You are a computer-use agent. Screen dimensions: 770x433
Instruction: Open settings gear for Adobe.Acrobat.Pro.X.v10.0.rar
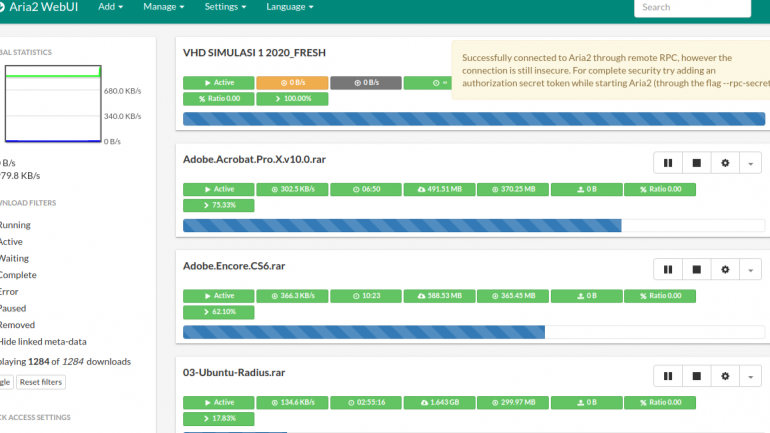(x=725, y=163)
